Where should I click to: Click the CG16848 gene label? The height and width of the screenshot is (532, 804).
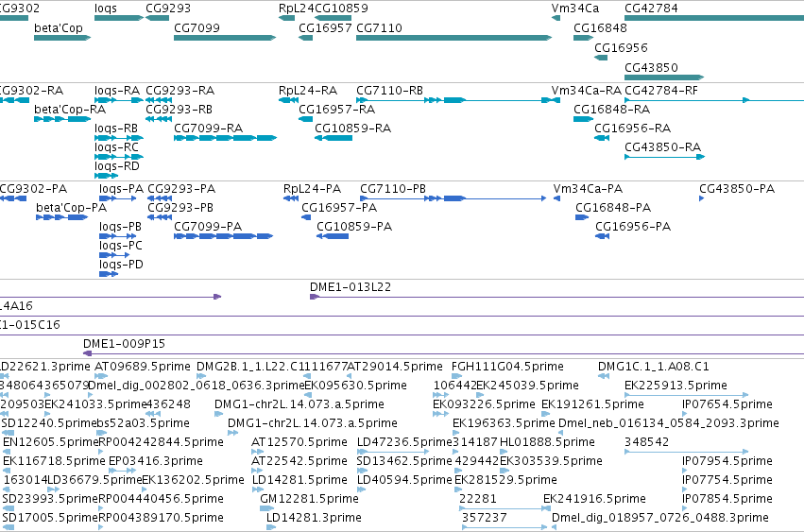coord(600,28)
